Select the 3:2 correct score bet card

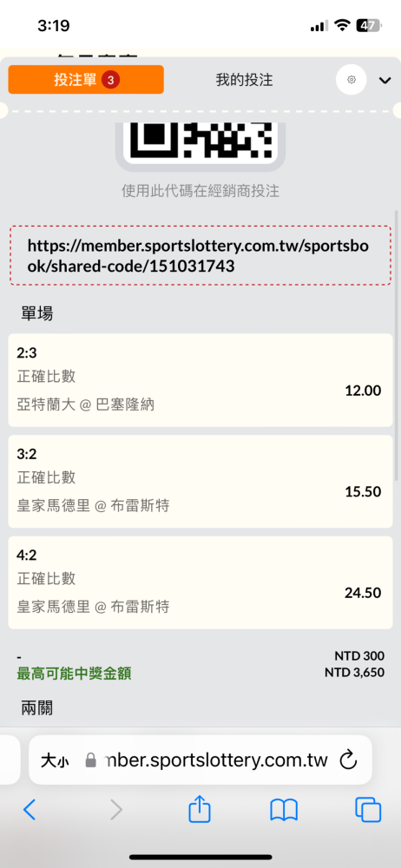pyautogui.click(x=200, y=481)
